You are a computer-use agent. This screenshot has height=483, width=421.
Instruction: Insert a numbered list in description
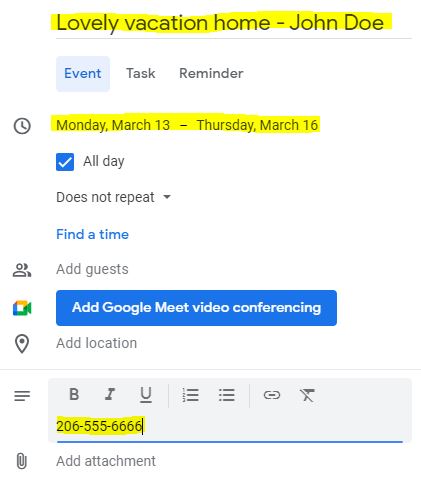[191, 395]
